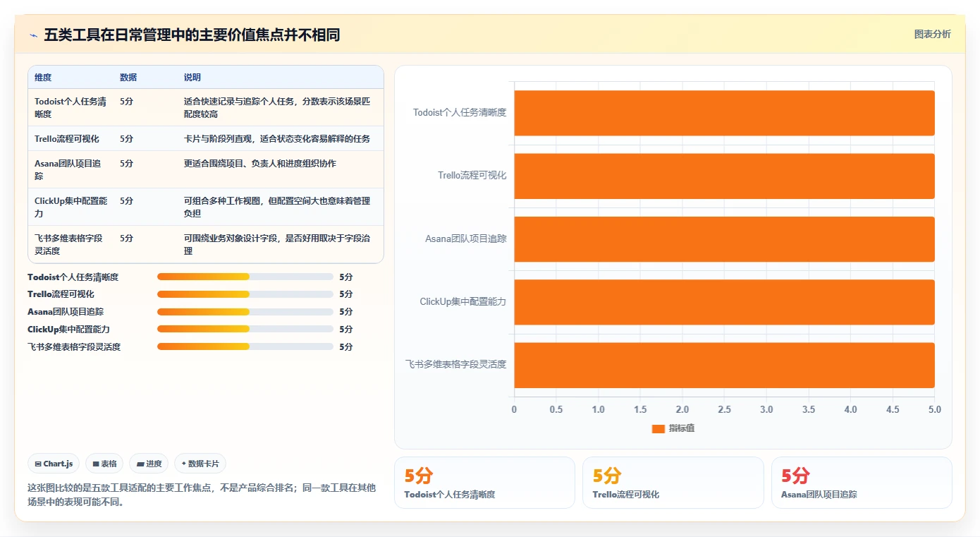Click the lightning icon beside the title
This screenshot has width=980, height=537.
pos(33,35)
